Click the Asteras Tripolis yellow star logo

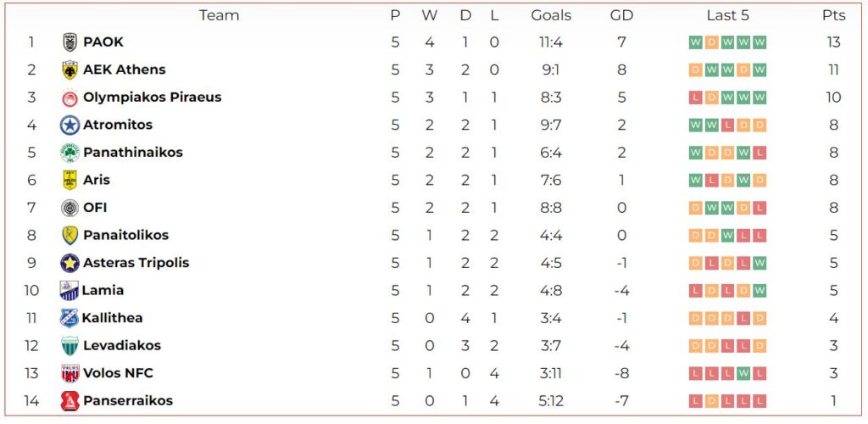pyautogui.click(x=70, y=263)
